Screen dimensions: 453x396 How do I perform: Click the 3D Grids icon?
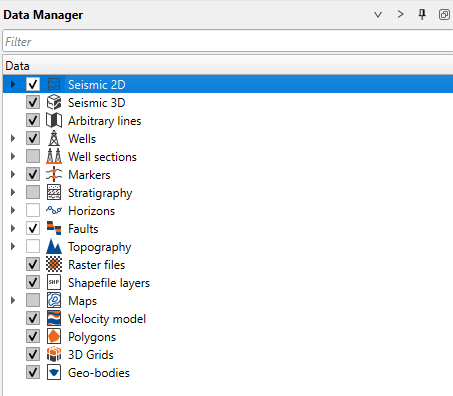pyautogui.click(x=54, y=354)
